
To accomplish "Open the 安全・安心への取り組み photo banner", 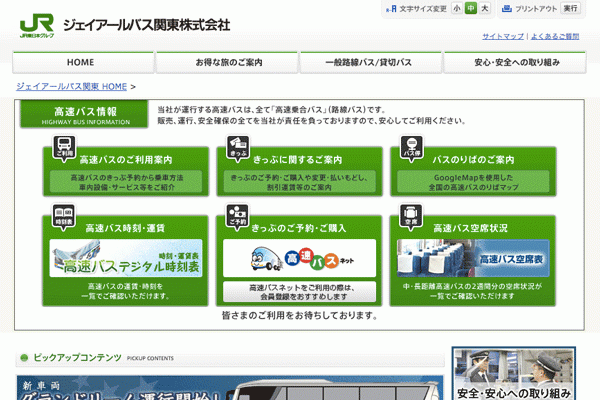I will [x=514, y=374].
